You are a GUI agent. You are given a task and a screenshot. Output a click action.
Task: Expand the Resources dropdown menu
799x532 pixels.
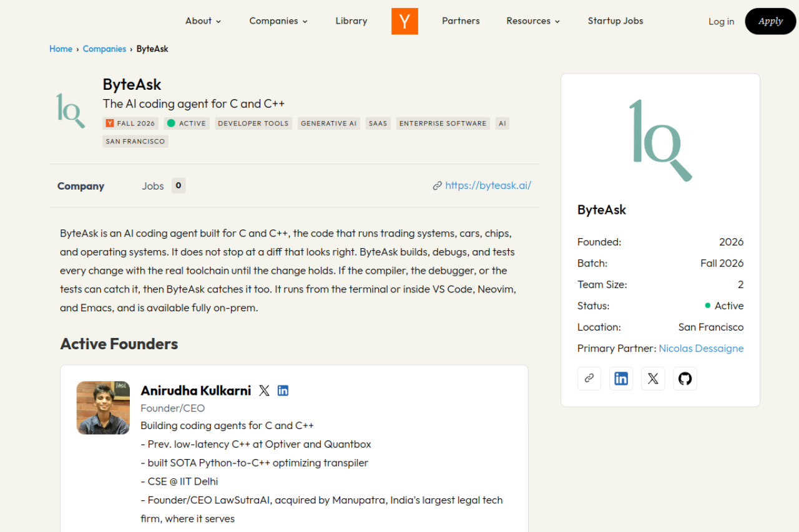tap(533, 21)
